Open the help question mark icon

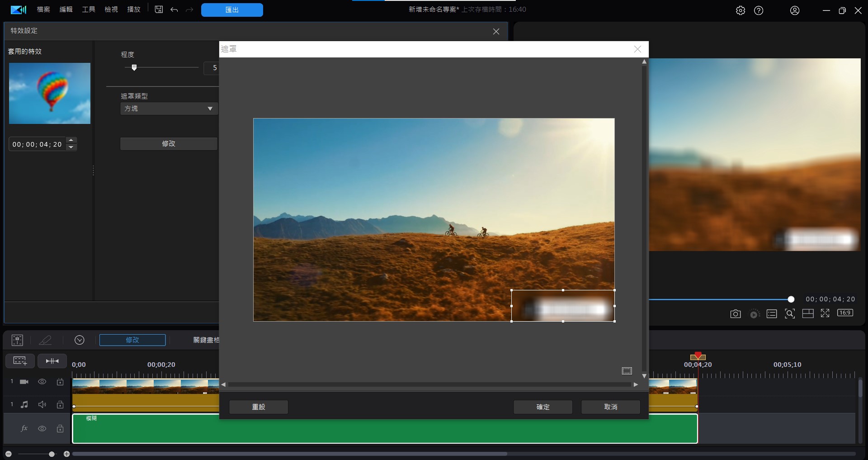pos(759,10)
